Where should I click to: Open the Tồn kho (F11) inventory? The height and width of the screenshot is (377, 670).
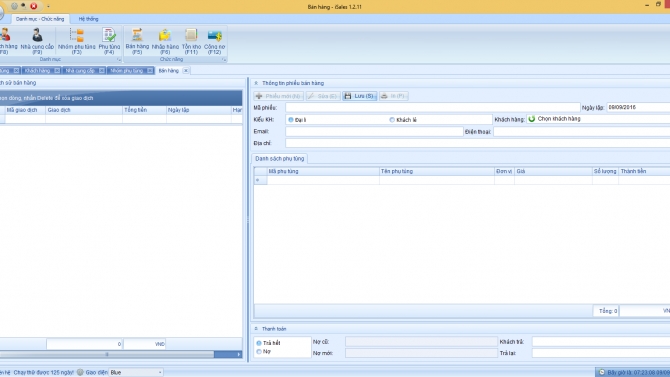[191, 41]
